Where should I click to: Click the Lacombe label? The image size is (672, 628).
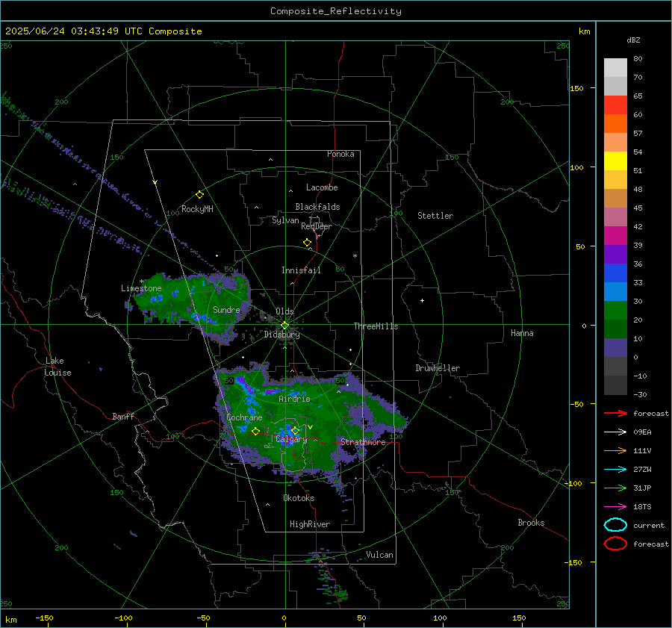pos(322,187)
